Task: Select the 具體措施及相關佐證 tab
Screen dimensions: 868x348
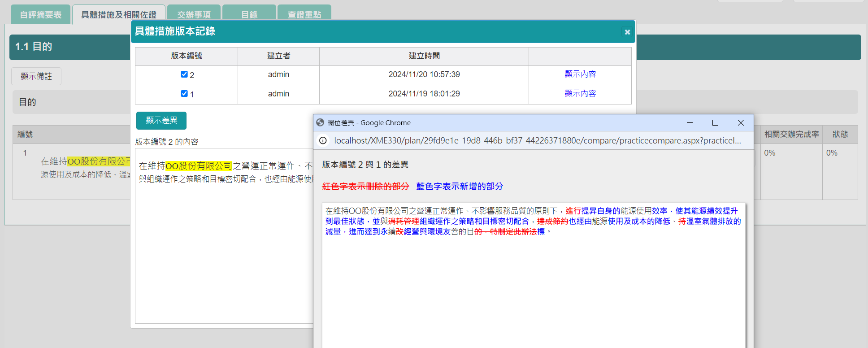Action: [x=119, y=15]
